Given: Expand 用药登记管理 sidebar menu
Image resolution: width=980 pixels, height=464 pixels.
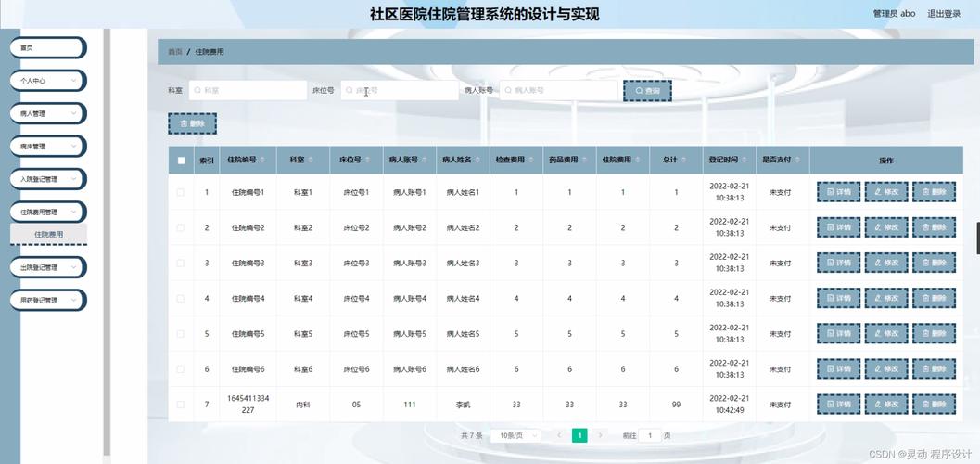Looking at the screenshot, I should pyautogui.click(x=48, y=300).
